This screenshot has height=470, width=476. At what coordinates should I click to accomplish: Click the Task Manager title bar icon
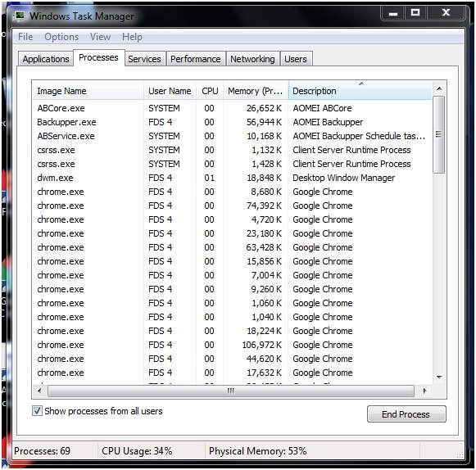[x=20, y=16]
